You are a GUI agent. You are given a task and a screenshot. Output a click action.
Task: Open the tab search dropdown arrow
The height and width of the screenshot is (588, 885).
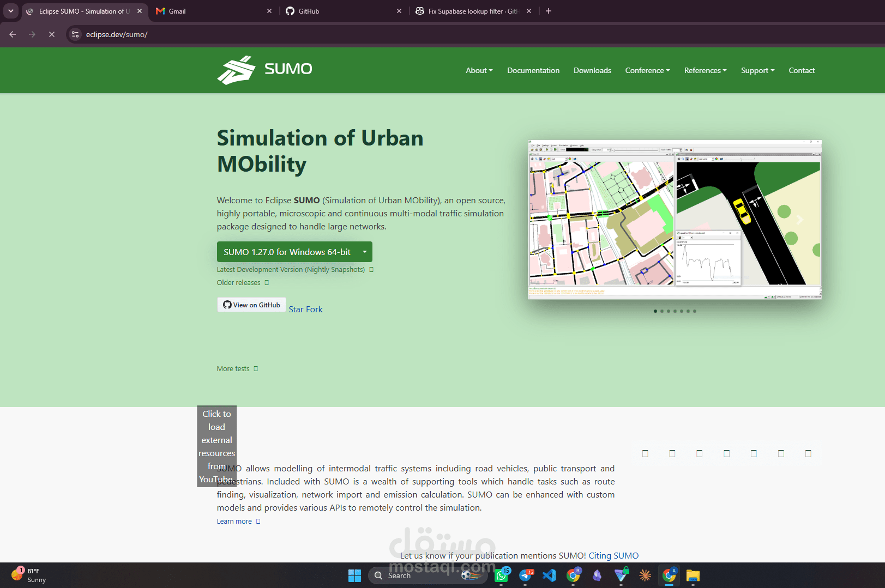[x=11, y=11]
